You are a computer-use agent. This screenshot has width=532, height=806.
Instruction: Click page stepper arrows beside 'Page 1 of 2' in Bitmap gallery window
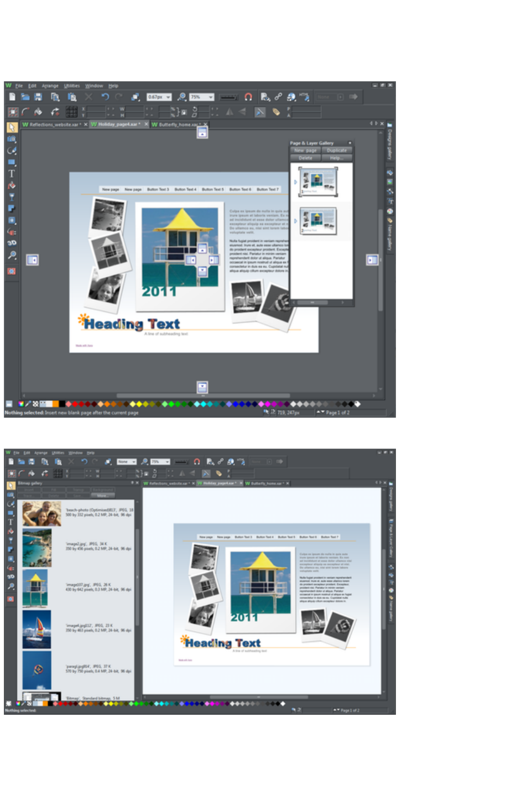click(x=336, y=710)
